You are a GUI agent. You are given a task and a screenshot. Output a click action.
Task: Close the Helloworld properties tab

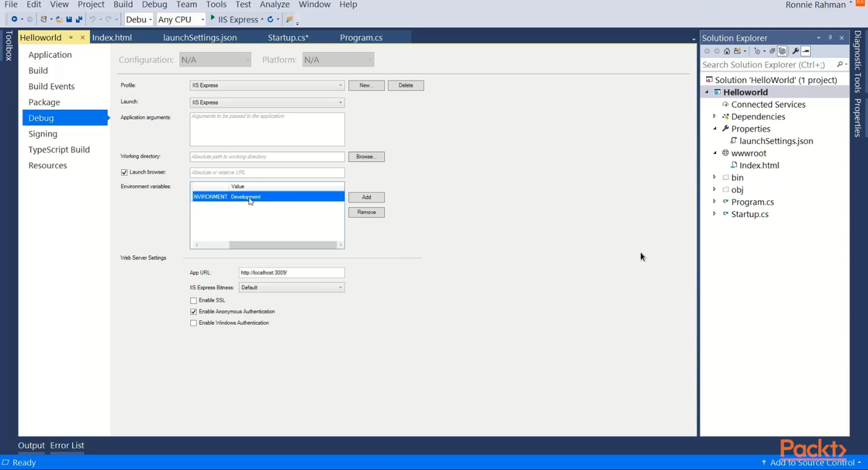(x=82, y=38)
